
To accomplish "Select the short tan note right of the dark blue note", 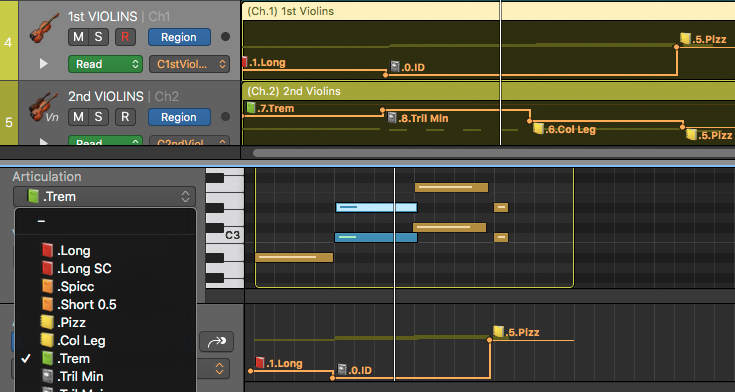I will [x=501, y=237].
